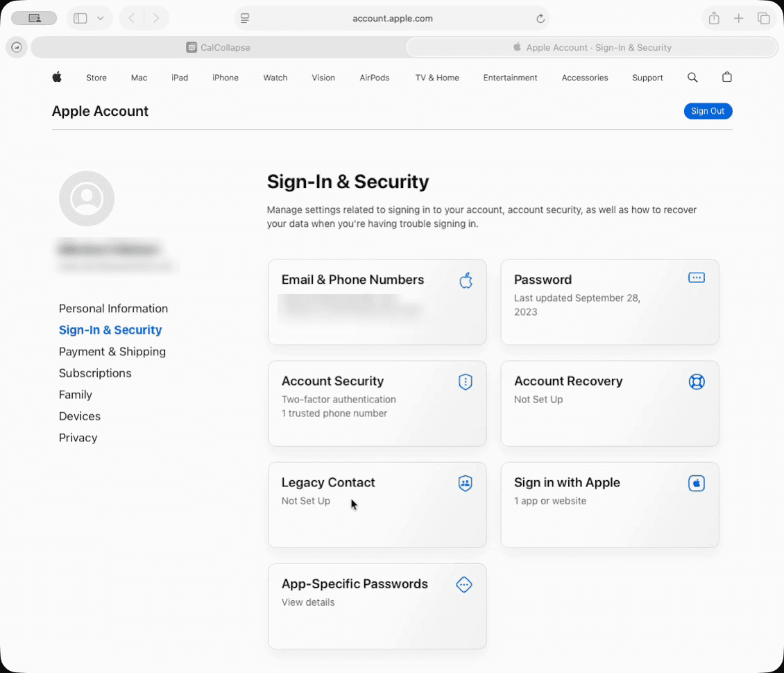Viewport: 784px width, 673px height.
Task: Open the Account Security card title
Action: [332, 381]
